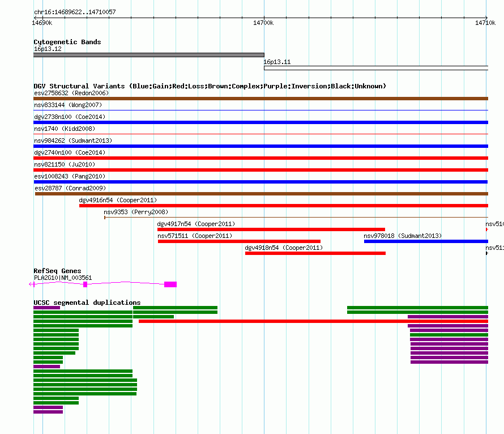Select the blue nsv984262 gain bar
This screenshot has height=434, width=504.
click(x=260, y=146)
